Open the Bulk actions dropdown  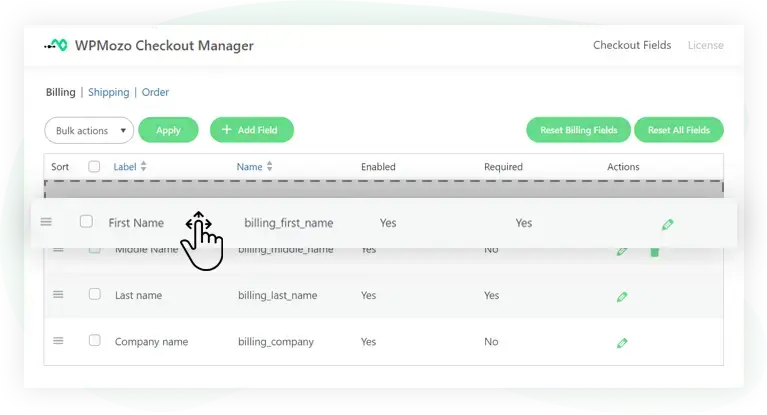89,130
